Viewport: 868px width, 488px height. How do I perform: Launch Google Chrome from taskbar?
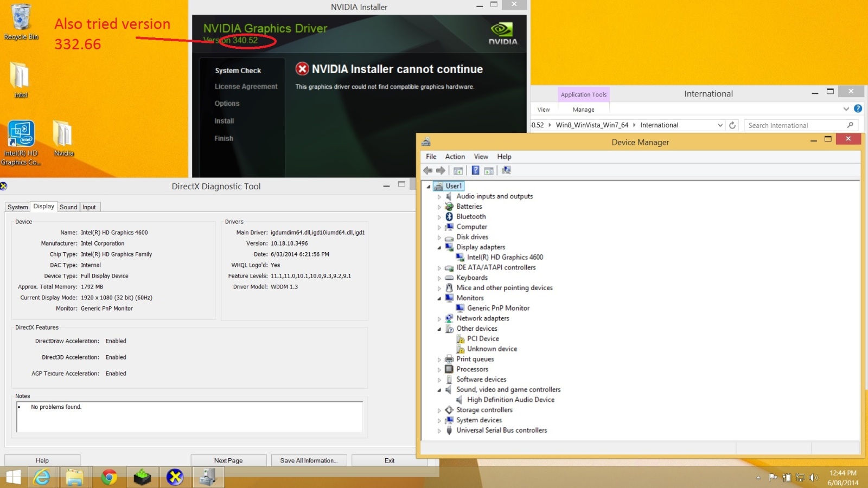tap(109, 478)
